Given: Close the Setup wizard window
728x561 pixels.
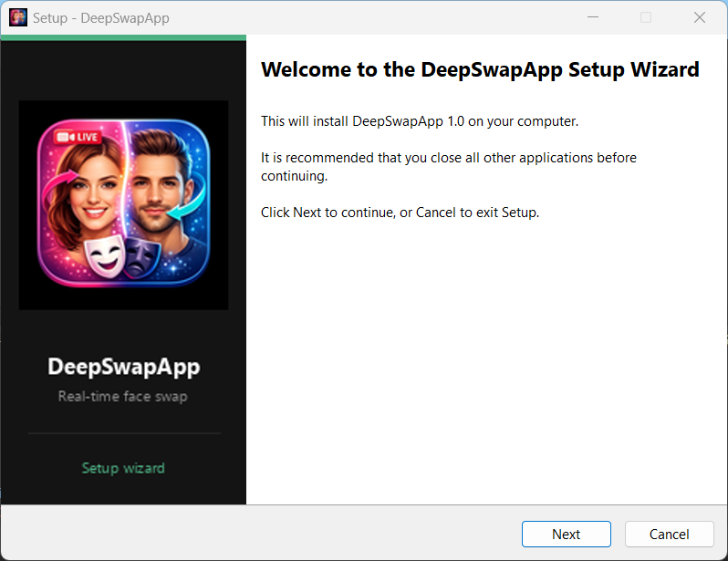Looking at the screenshot, I should point(700,17).
